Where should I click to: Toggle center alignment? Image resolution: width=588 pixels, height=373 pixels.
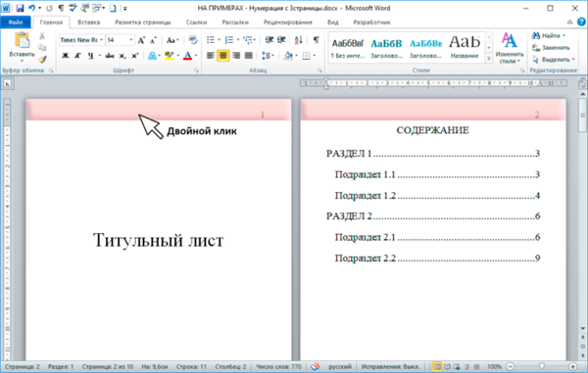(223, 56)
